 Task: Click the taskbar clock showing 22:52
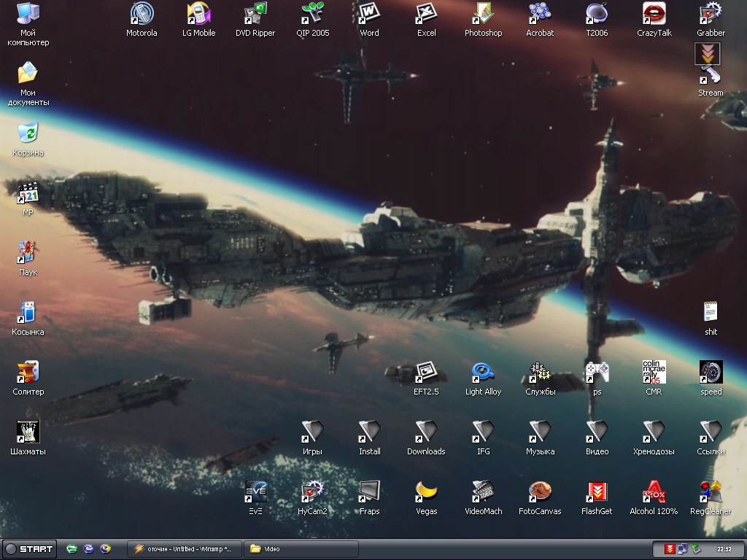tap(724, 549)
